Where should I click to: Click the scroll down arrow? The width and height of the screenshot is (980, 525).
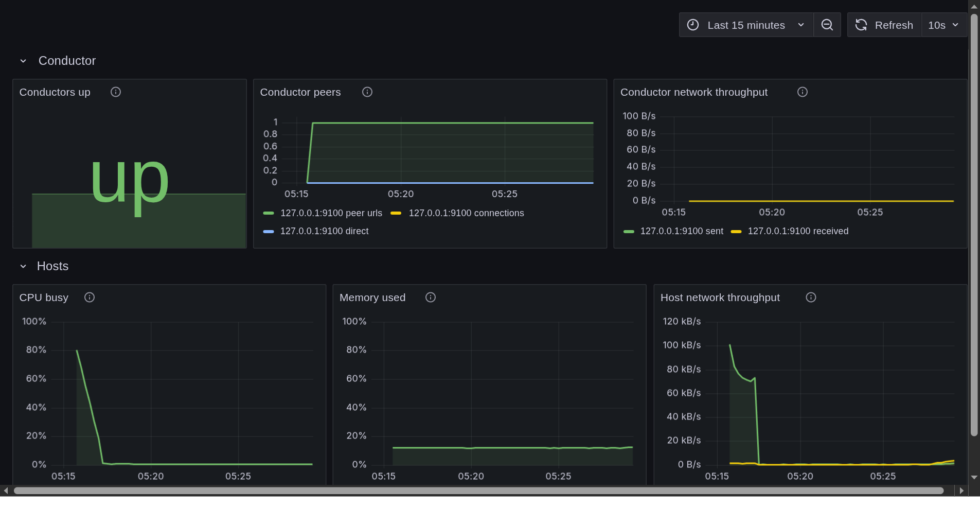click(x=974, y=478)
